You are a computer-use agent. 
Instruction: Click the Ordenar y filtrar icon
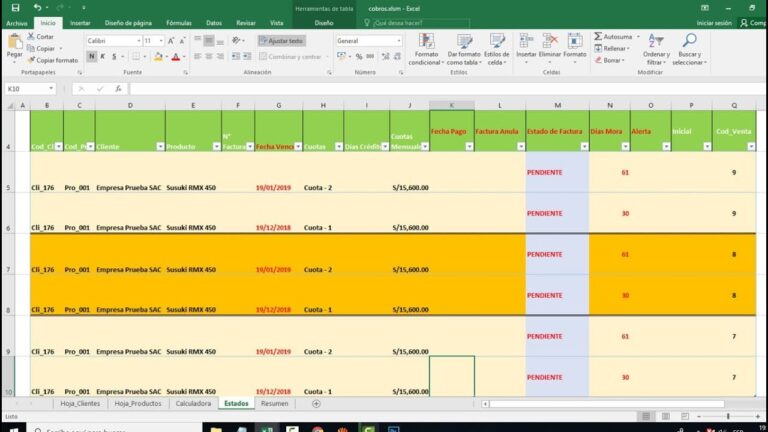656,41
